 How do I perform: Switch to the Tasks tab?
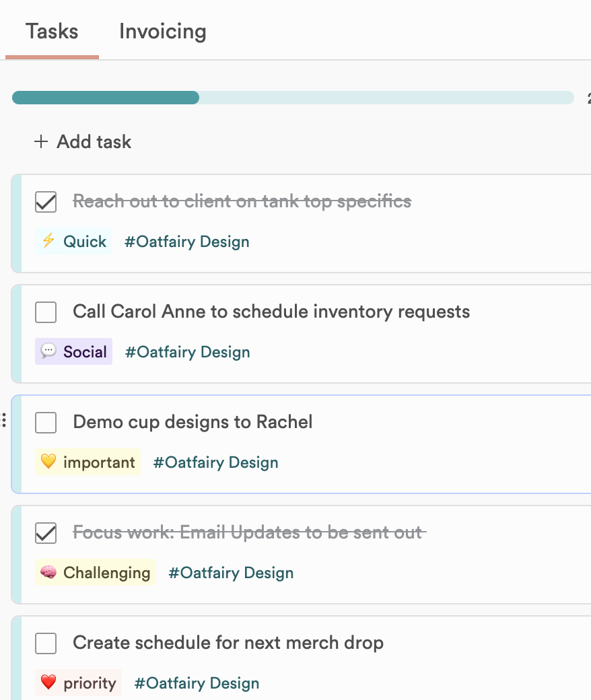[x=52, y=32]
